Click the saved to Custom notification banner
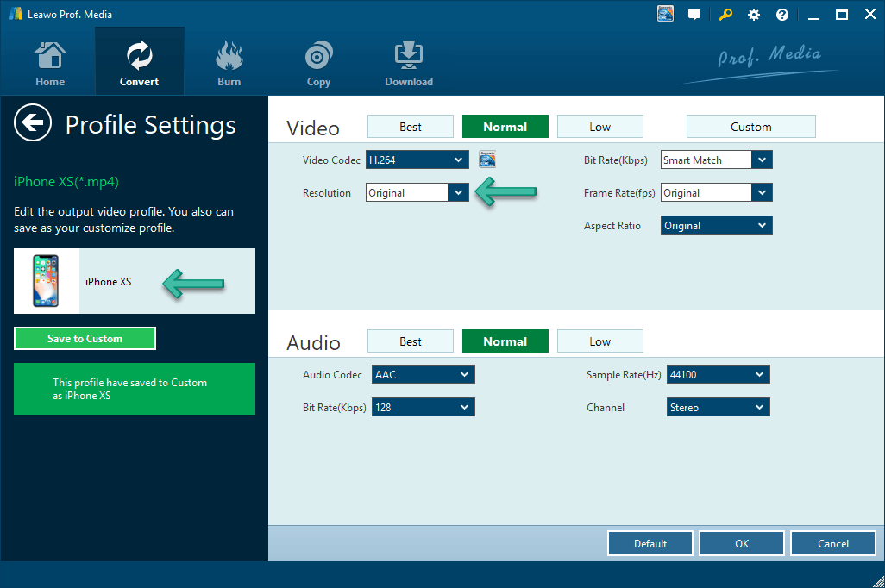The width and height of the screenshot is (885, 588). [135, 389]
